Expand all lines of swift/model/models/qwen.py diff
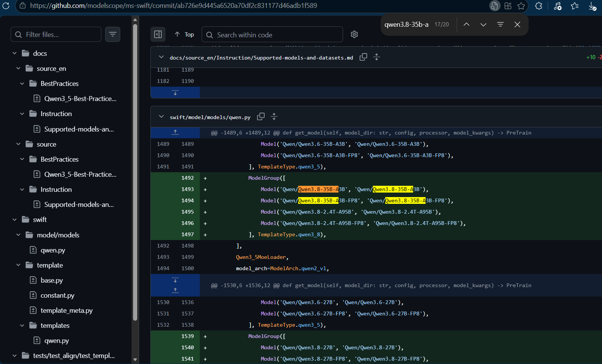Screen dimensions: 602x364 pos(274,116)
